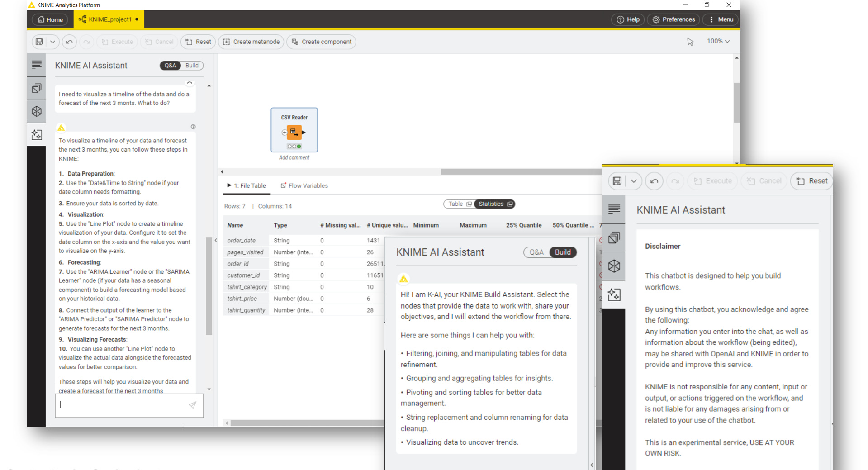Click the order_date row name

[241, 241]
